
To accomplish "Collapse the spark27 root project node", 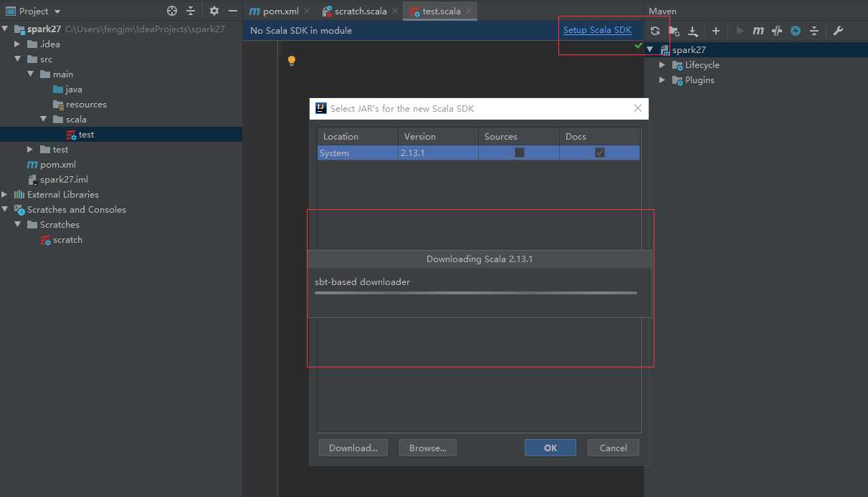I will point(5,29).
